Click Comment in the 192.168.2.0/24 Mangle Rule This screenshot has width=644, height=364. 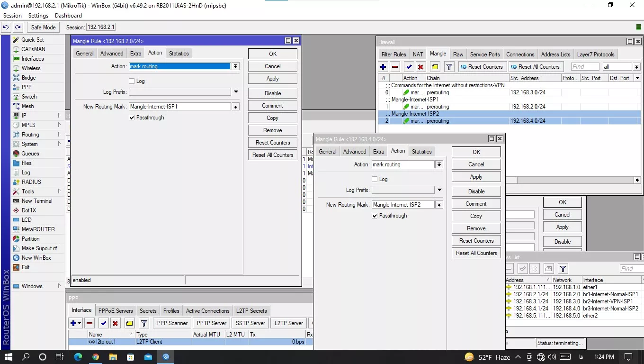pyautogui.click(x=273, y=106)
